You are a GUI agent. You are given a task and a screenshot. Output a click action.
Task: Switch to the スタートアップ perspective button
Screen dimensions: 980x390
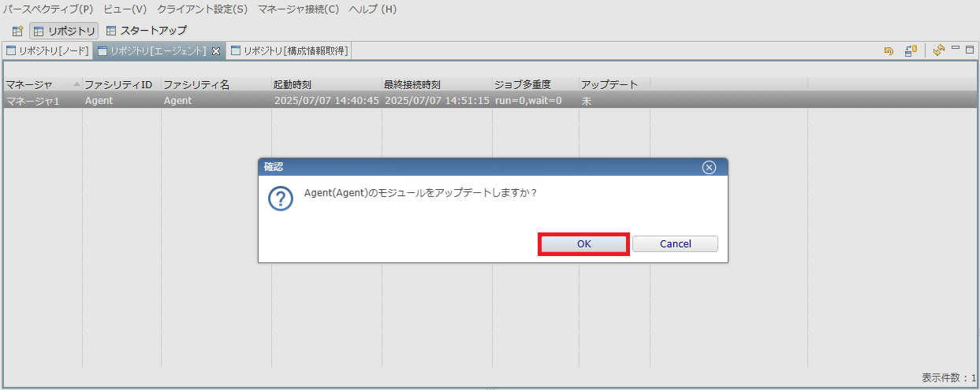pos(147,31)
